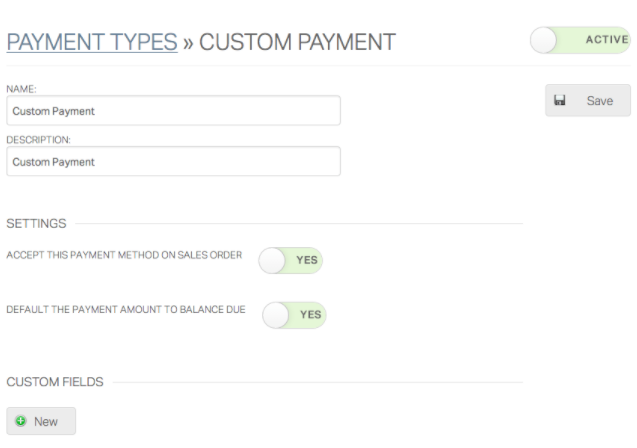Click the Description field label
Image resolution: width=637 pixels, height=448 pixels.
[38, 140]
